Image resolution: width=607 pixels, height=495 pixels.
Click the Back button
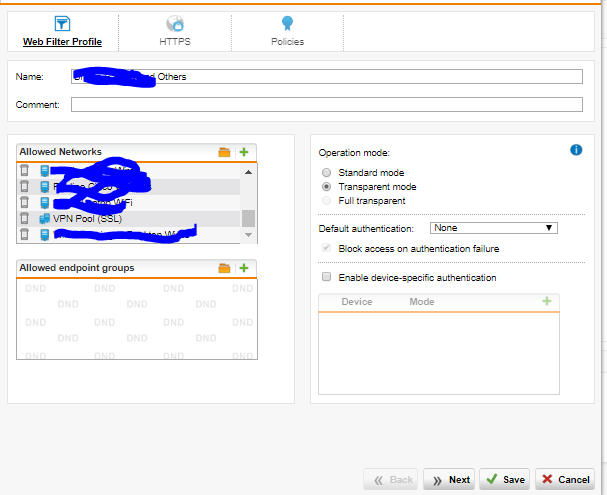(x=391, y=480)
